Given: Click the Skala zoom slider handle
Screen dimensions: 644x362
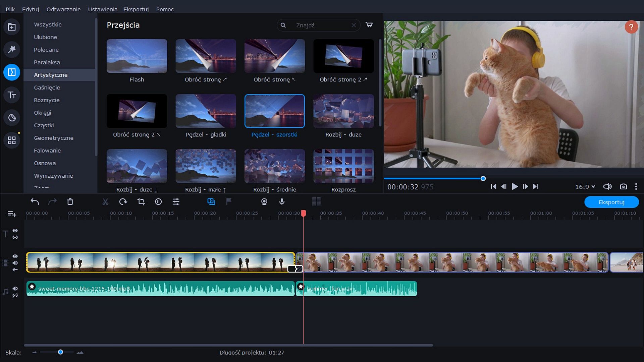Looking at the screenshot, I should click(x=60, y=352).
